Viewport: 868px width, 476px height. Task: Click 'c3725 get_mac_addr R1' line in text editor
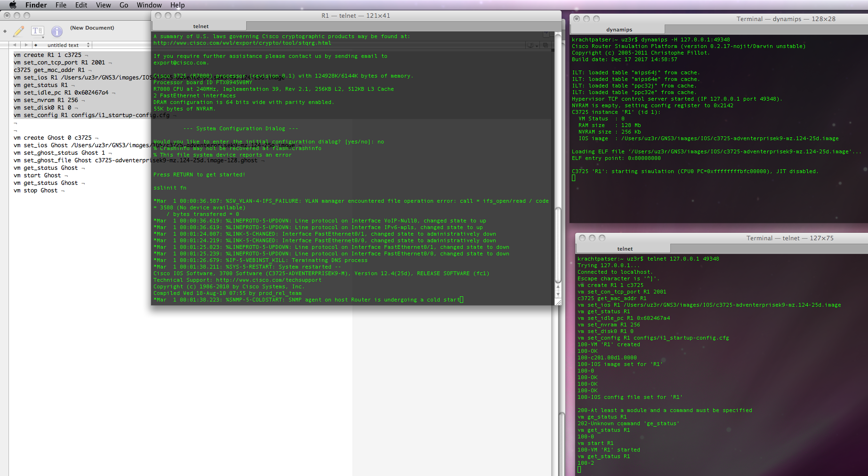[x=49, y=70]
